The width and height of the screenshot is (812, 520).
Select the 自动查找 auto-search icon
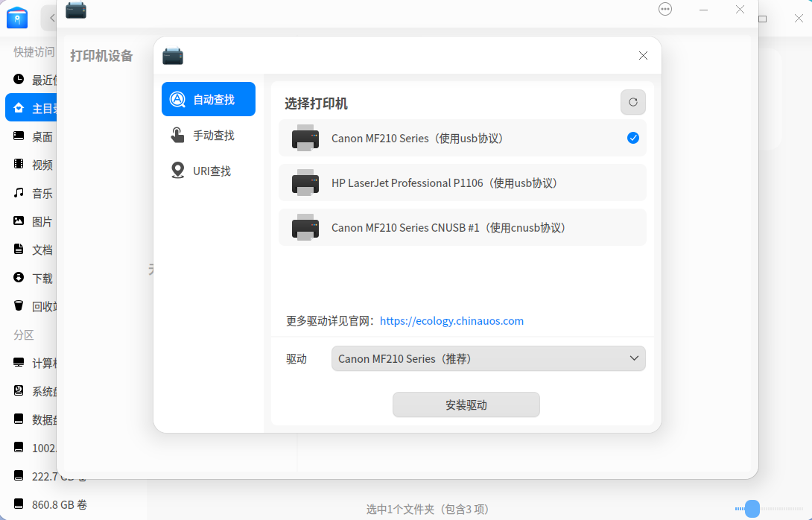177,98
